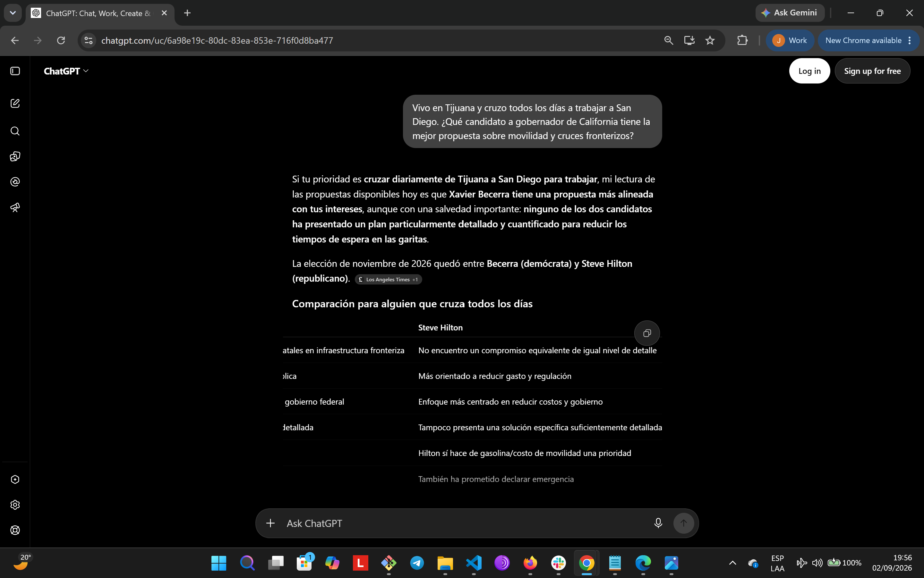The height and width of the screenshot is (578, 924).
Task: Go forward in browser history
Action: [x=38, y=40]
